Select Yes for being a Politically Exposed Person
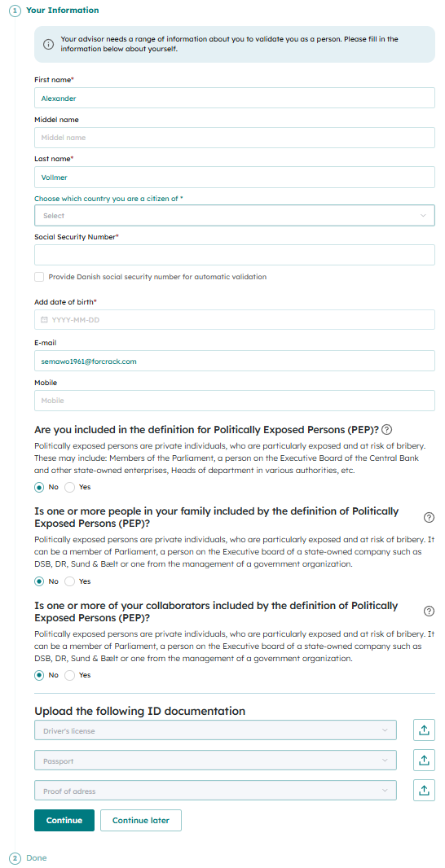 tap(70, 488)
